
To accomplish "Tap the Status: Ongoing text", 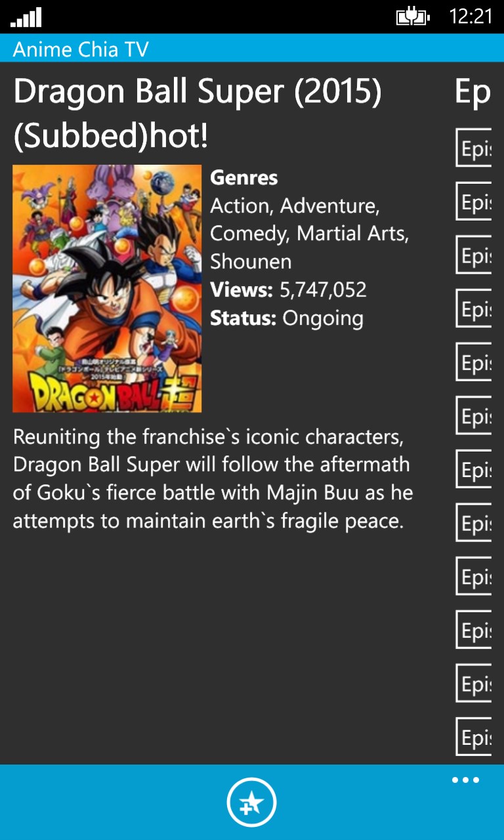I will (287, 318).
